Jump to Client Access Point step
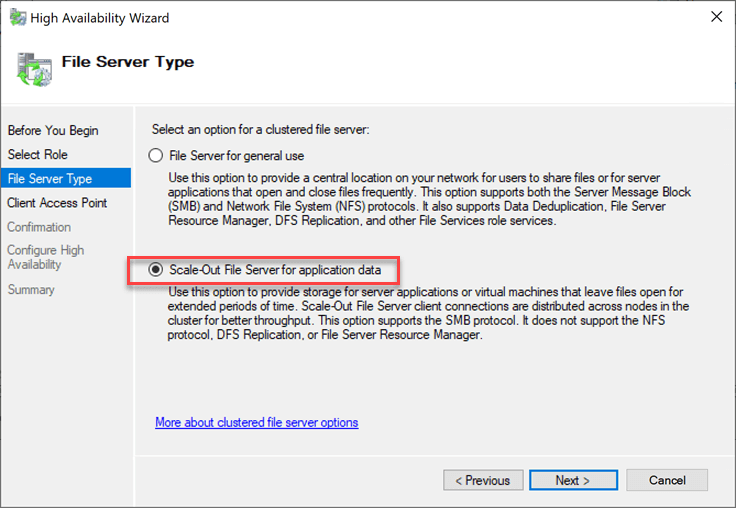 pos(57,203)
